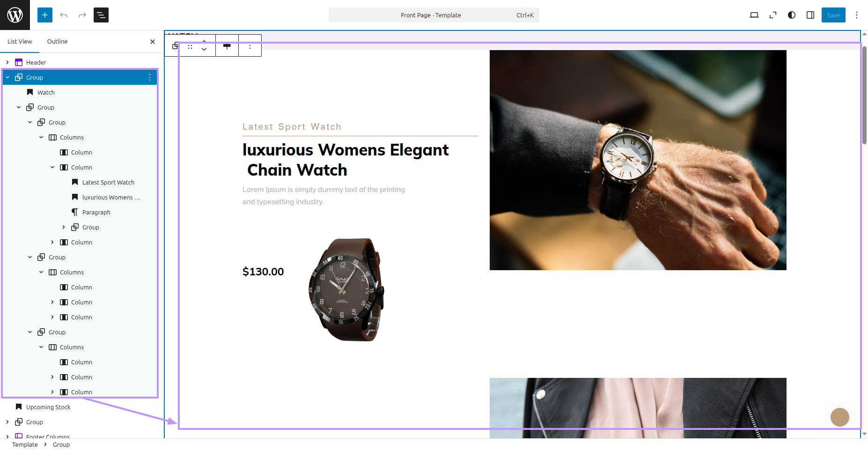Open the editor options three-dot menu
The image size is (868, 450).
[x=857, y=15]
